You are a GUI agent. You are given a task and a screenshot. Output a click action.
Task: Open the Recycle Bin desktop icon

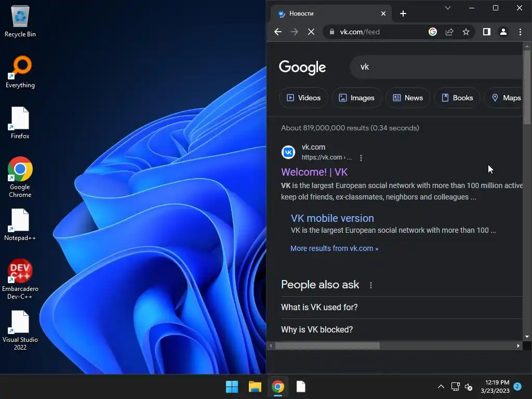pos(20,21)
